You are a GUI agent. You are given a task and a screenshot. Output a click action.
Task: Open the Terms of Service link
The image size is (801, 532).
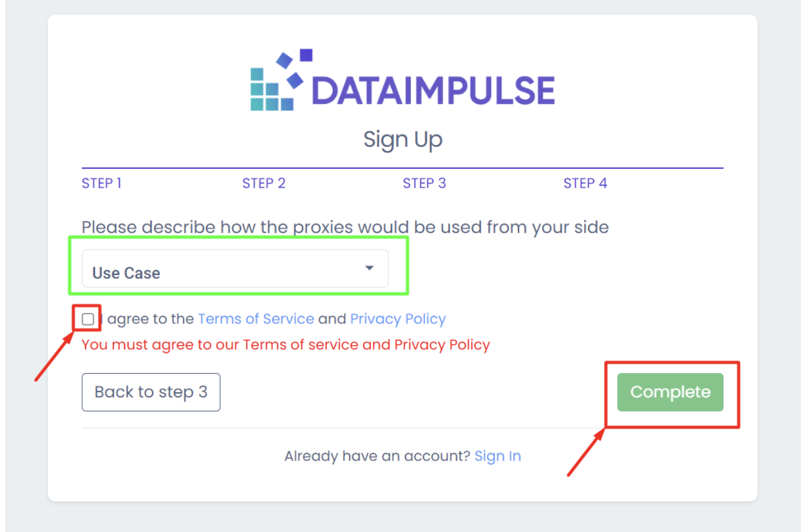pyautogui.click(x=256, y=319)
